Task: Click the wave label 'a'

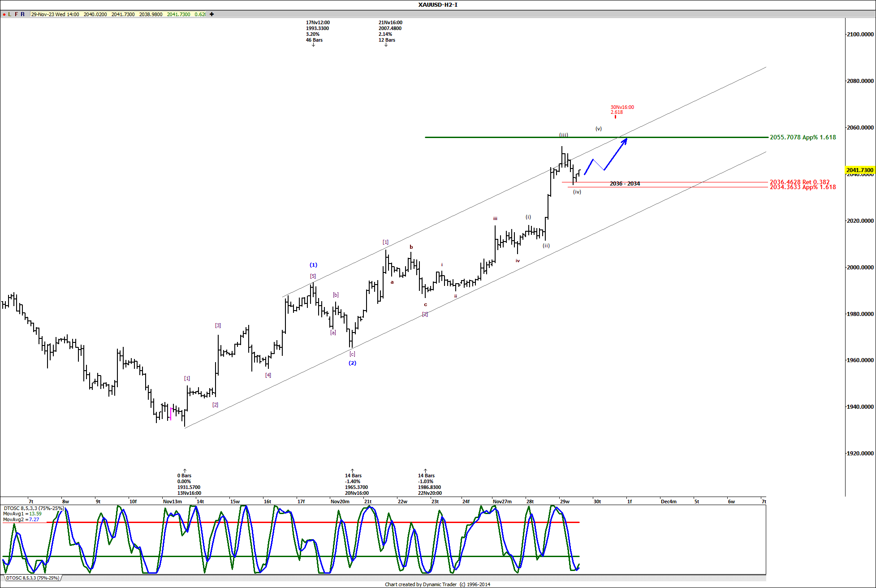Action: [x=392, y=282]
